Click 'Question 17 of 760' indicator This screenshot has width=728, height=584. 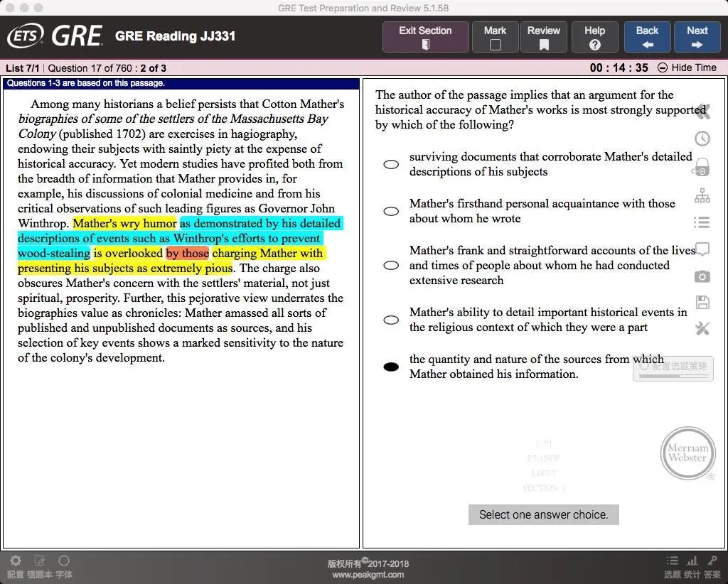90,68
